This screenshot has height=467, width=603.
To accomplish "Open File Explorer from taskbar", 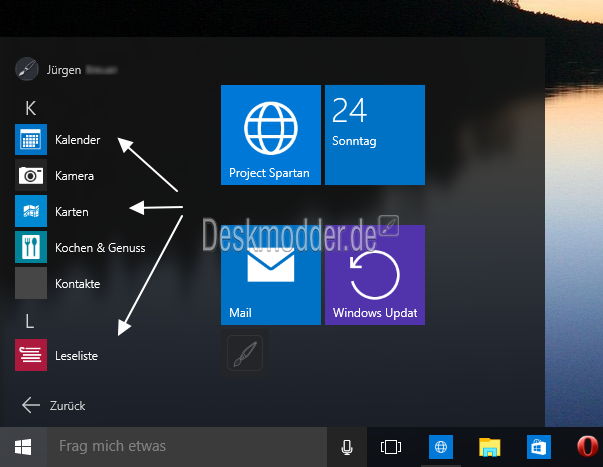I will pyautogui.click(x=489, y=447).
